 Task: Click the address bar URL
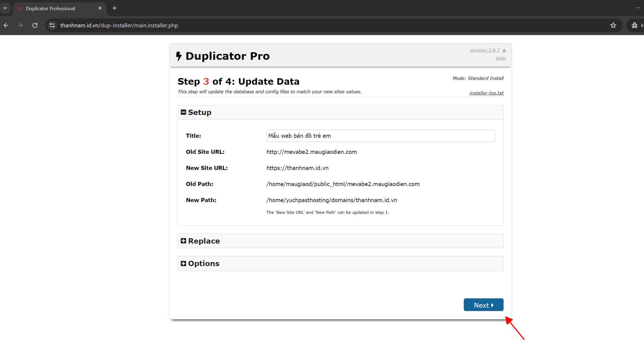119,25
